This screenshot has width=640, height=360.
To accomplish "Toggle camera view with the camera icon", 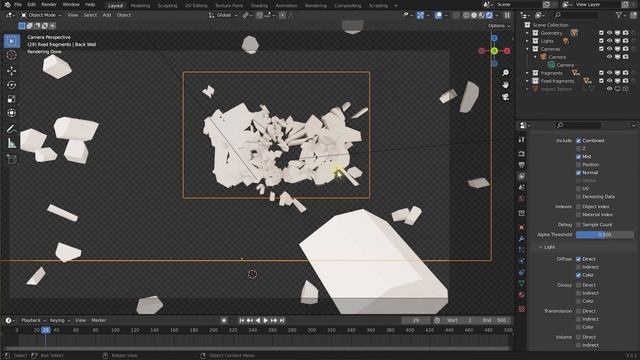I will coord(505,97).
